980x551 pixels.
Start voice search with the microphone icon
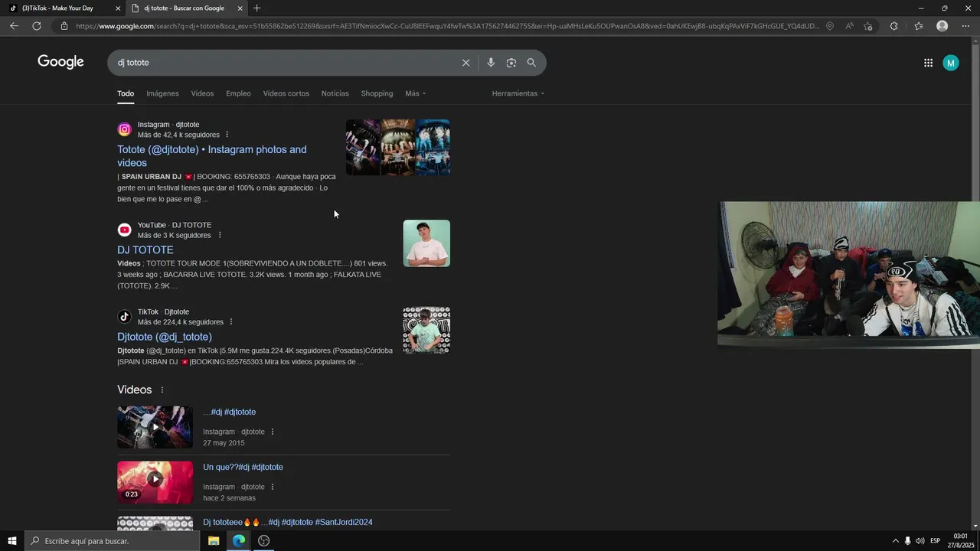coord(491,63)
